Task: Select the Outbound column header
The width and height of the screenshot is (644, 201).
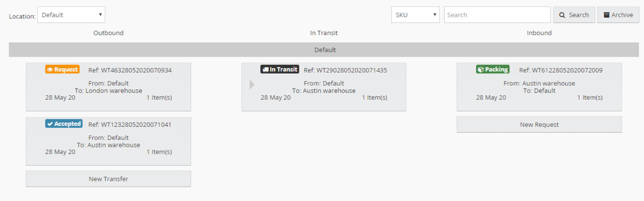Action: [108, 33]
